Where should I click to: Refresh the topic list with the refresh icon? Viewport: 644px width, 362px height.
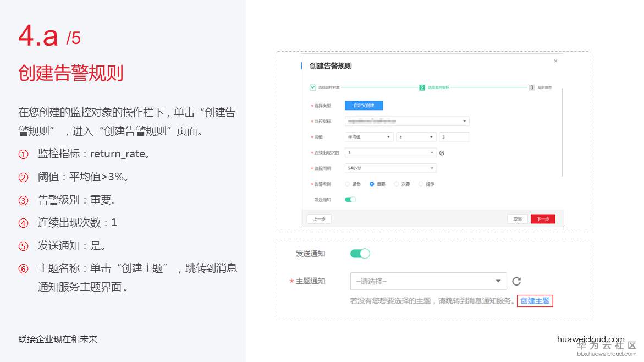point(516,281)
